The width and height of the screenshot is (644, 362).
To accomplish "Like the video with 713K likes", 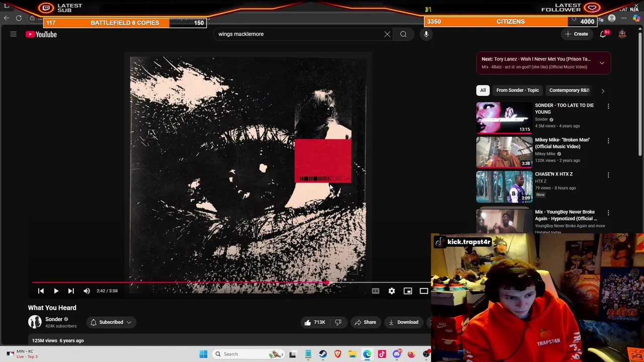I will (x=315, y=322).
